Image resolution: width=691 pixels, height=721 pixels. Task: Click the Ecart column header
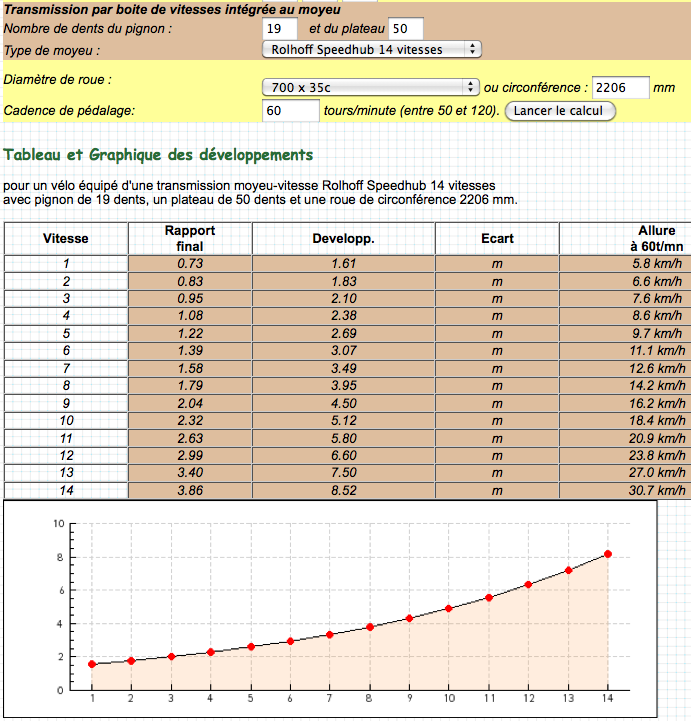pyautogui.click(x=497, y=238)
